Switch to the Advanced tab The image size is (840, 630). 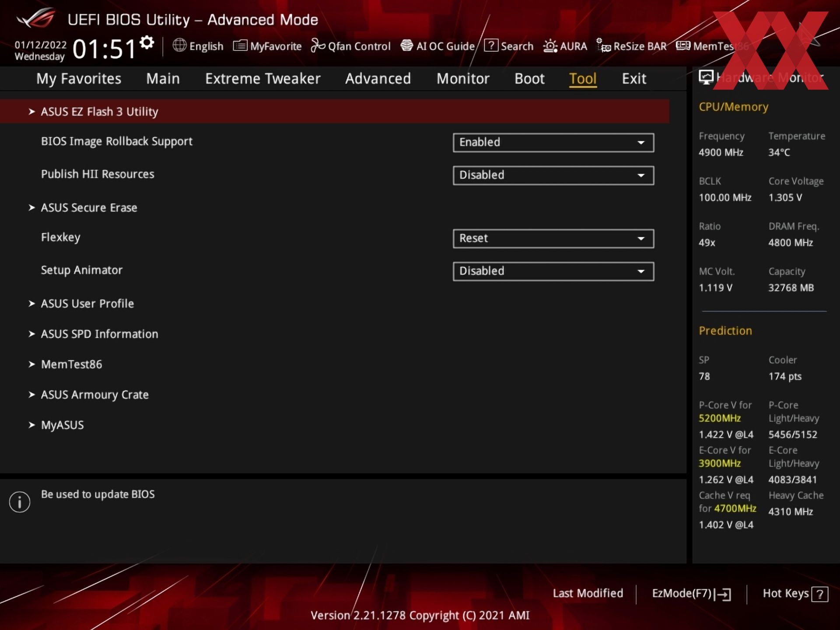378,79
